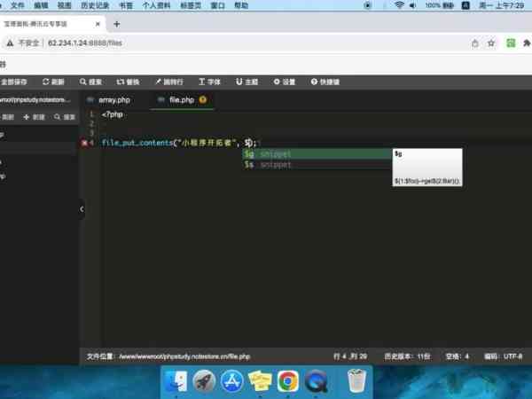
Task: Open Chrome from the Dock
Action: click(287, 381)
